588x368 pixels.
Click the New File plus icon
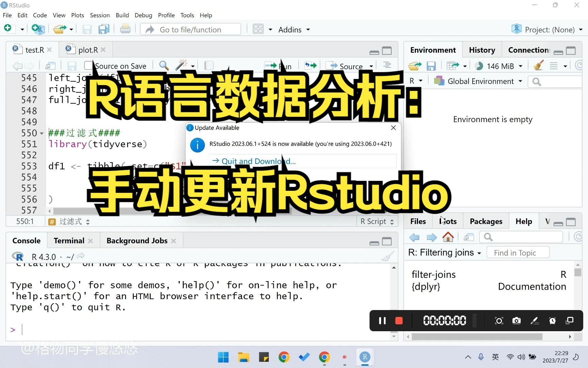(x=8, y=29)
